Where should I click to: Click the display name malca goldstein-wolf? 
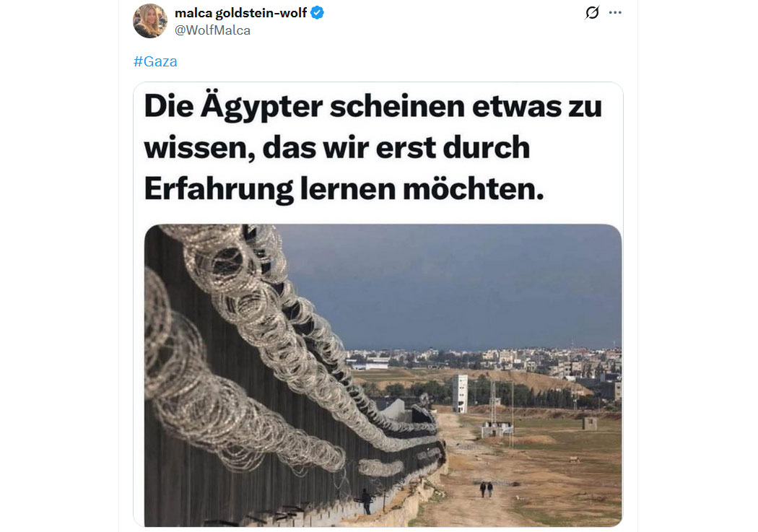click(240, 13)
